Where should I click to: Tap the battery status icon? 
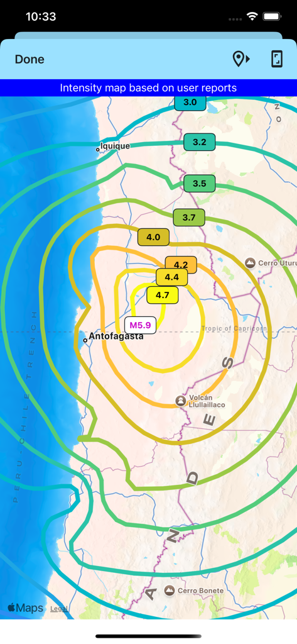pyautogui.click(x=271, y=17)
